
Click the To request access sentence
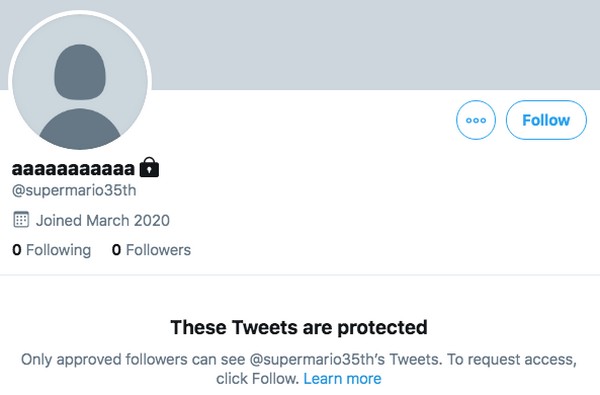pos(512,359)
